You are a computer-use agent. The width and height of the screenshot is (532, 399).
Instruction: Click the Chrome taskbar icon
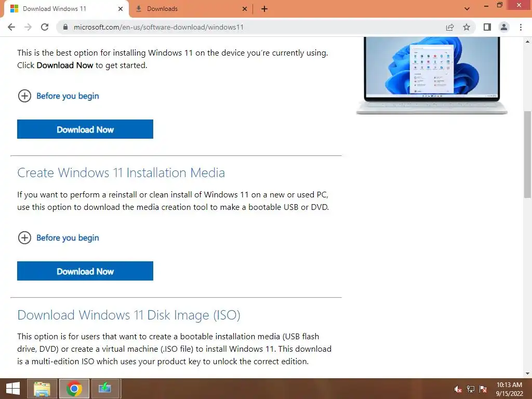(x=74, y=389)
